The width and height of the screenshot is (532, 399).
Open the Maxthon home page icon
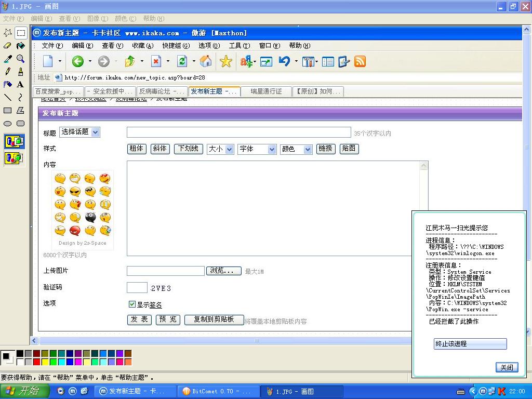coord(206,61)
